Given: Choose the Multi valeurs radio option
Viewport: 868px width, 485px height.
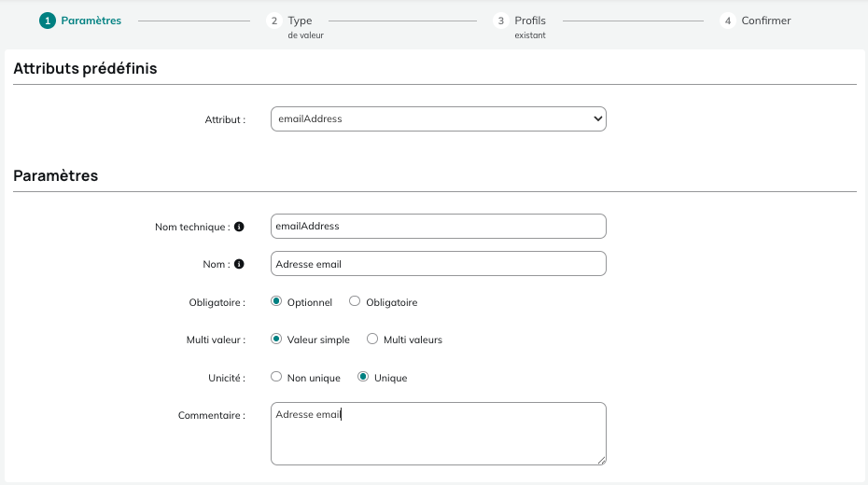Looking at the screenshot, I should [x=372, y=339].
